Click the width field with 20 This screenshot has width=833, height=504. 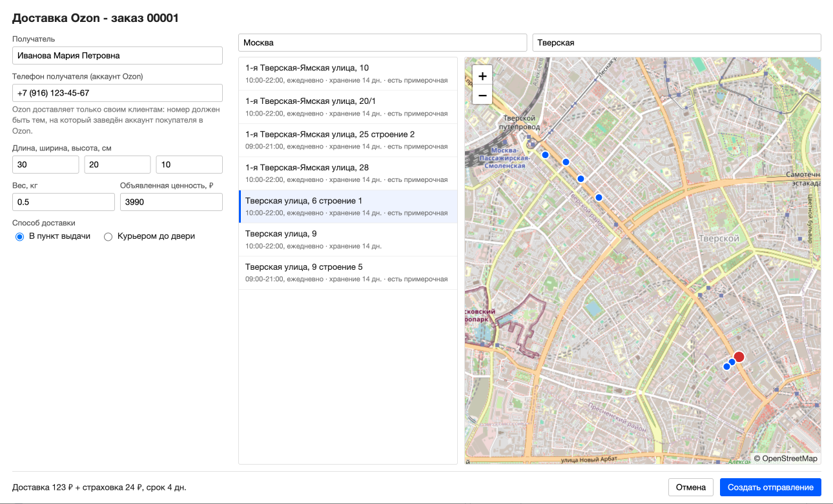tap(118, 165)
